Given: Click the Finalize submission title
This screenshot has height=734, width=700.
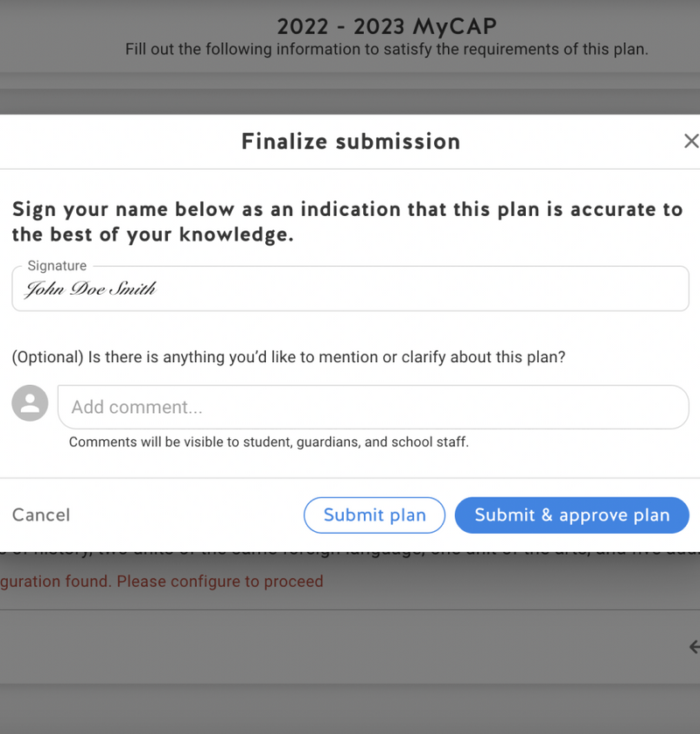Looking at the screenshot, I should (x=350, y=142).
